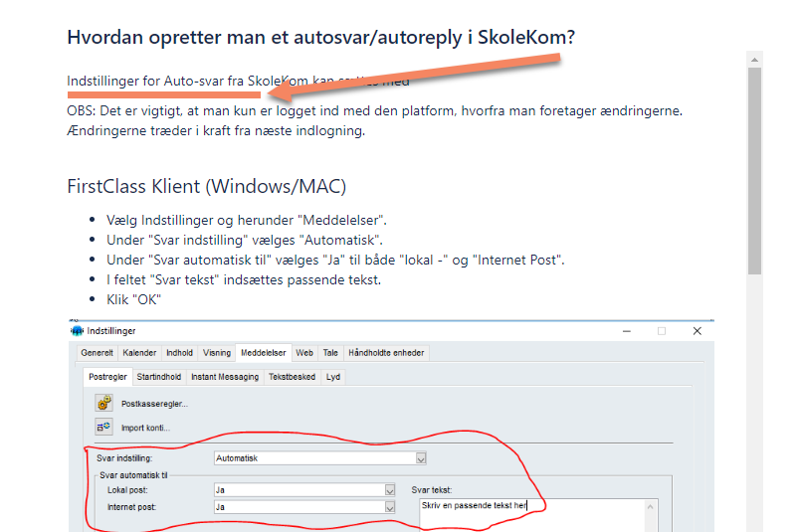Maximize the Indstillinger window
The width and height of the screenshot is (802, 532).
(662, 331)
